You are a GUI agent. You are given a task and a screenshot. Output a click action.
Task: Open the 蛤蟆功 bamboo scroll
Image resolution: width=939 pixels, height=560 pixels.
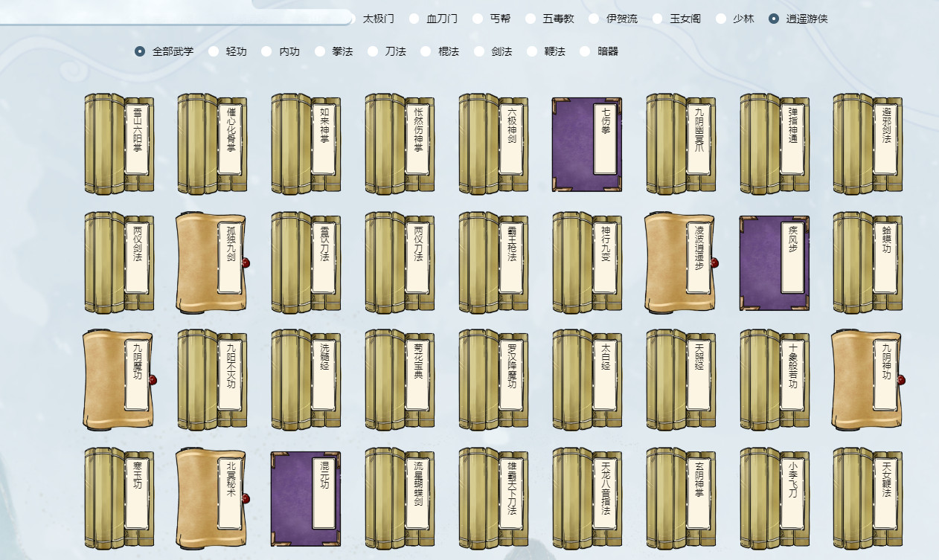pyautogui.click(x=868, y=263)
